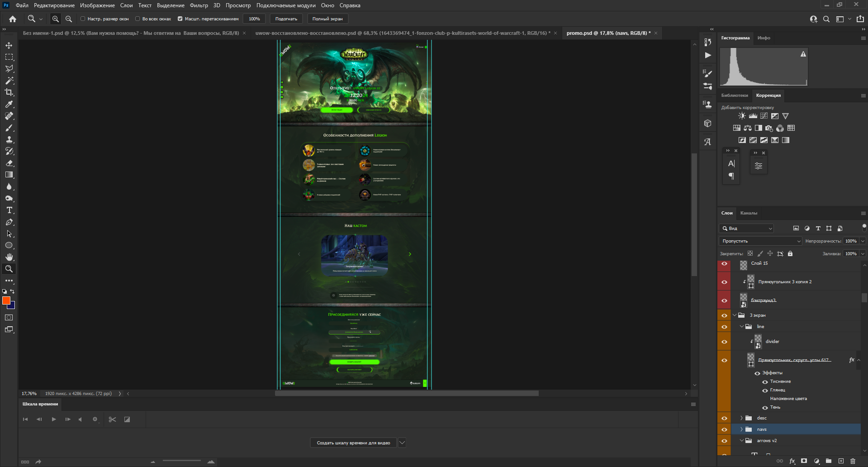Select the Eraser tool
Viewport: 868px width, 467px height.
click(x=9, y=163)
